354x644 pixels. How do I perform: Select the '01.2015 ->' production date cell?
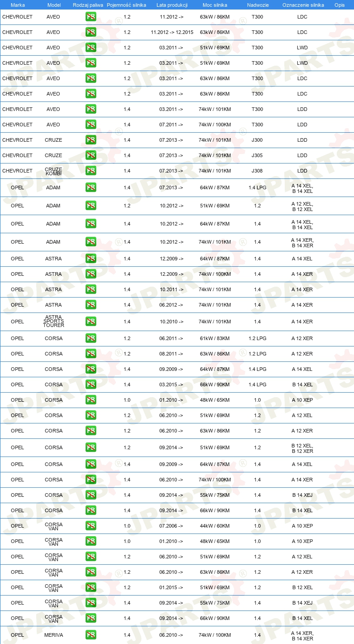171,587
